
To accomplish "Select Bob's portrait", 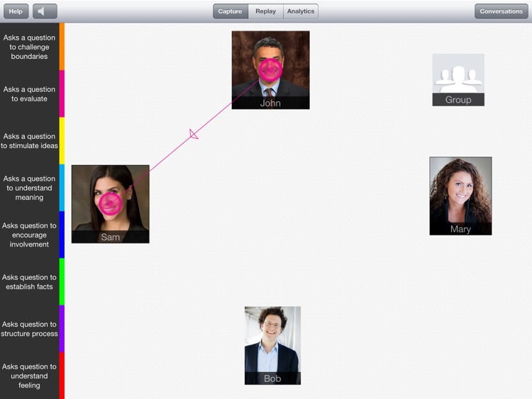I will tap(272, 345).
